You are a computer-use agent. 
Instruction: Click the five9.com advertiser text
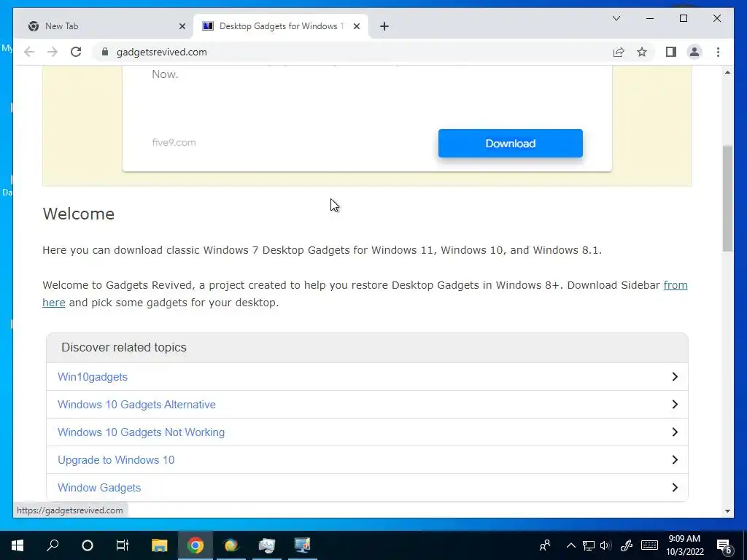(174, 142)
